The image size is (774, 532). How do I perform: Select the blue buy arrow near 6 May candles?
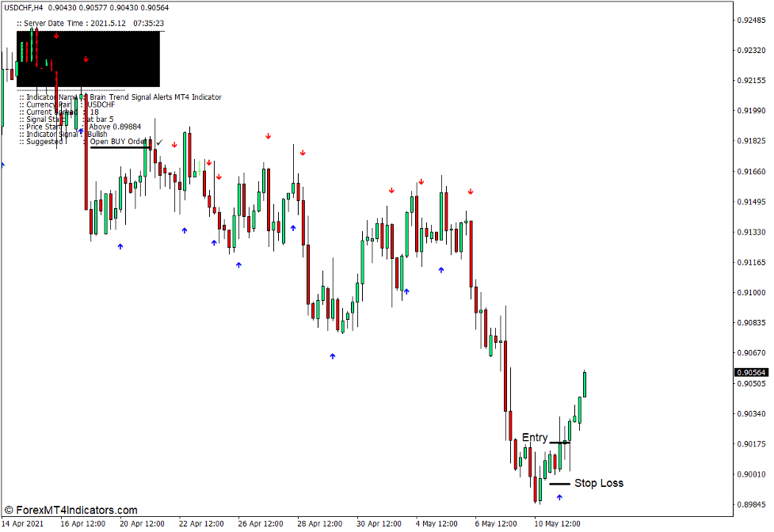tap(441, 270)
